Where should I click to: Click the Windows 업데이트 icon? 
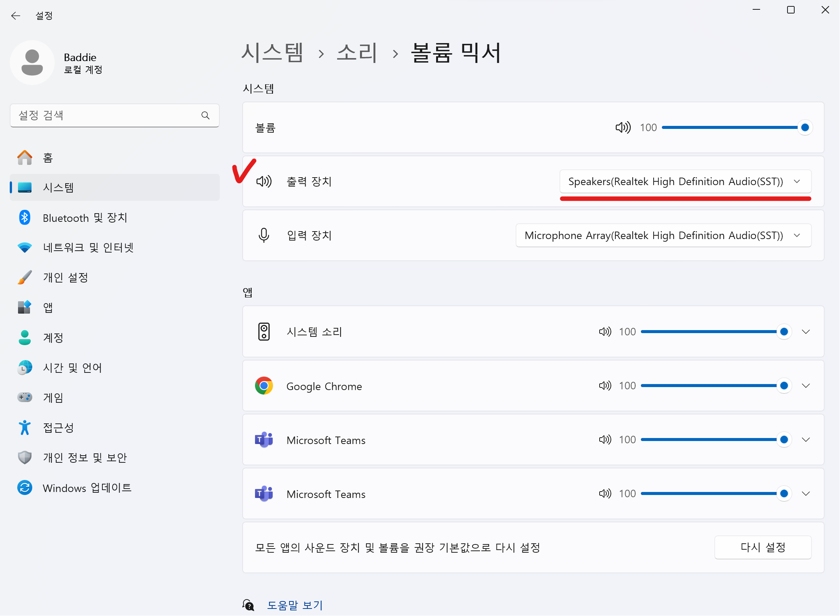(x=25, y=487)
